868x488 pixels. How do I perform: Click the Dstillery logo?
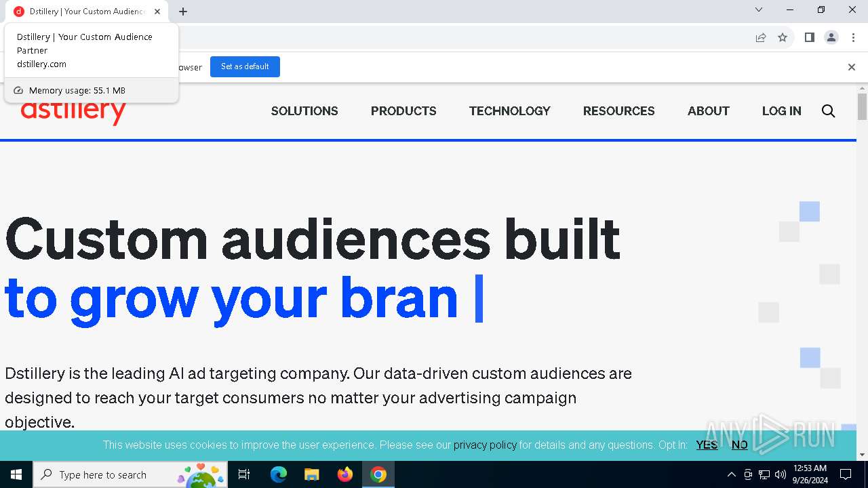(73, 113)
